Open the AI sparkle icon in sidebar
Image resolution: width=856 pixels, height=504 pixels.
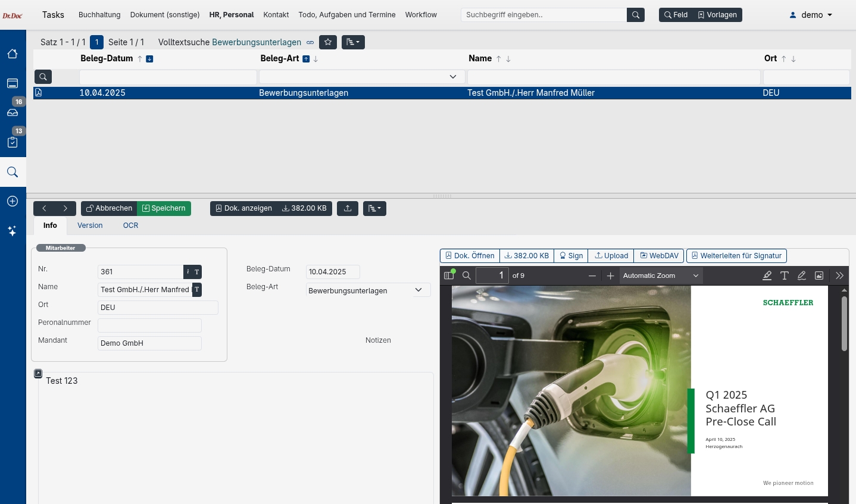(x=13, y=231)
